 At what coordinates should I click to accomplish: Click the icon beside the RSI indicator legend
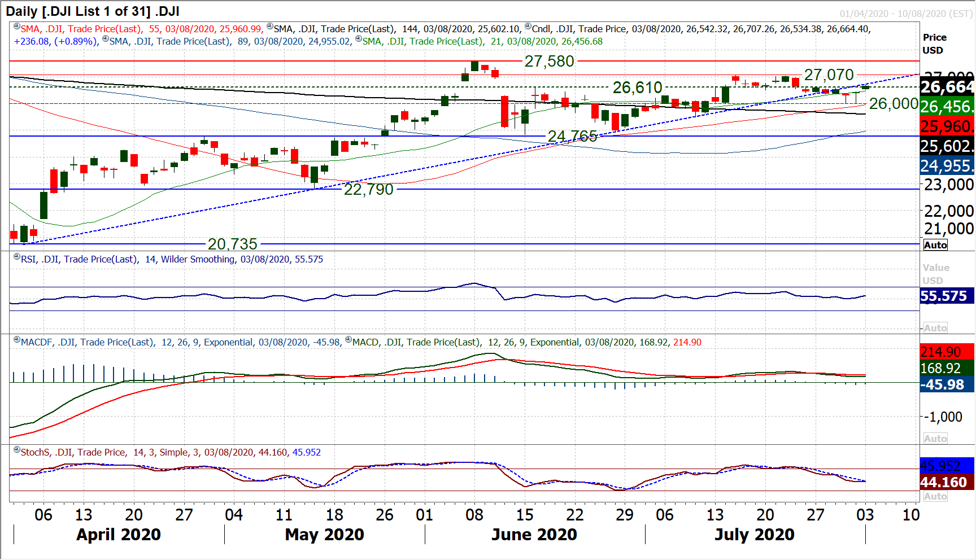(x=17, y=257)
